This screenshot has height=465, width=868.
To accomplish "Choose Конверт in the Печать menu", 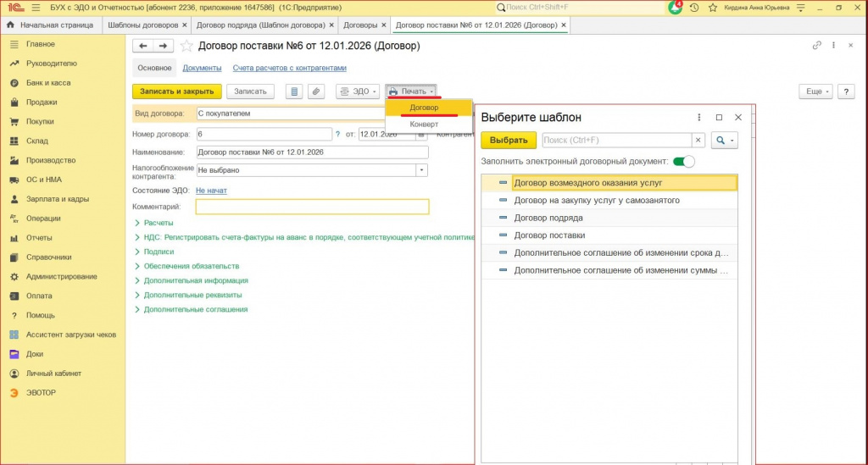I will point(424,124).
